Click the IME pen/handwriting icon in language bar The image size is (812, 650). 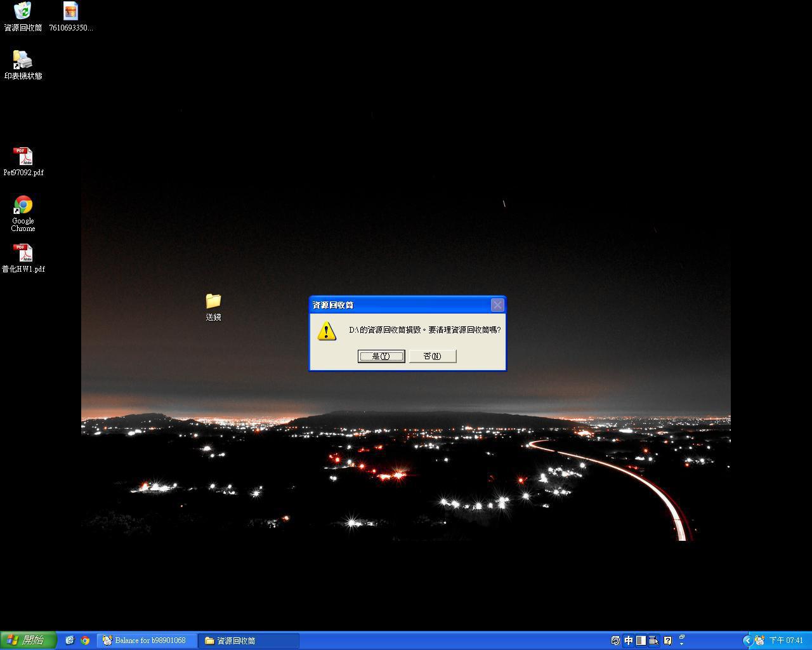coord(615,640)
